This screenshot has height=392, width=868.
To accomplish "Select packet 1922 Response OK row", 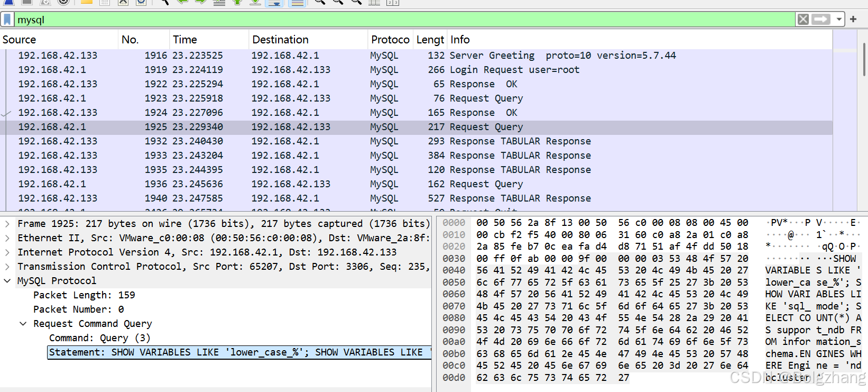I will click(417, 84).
